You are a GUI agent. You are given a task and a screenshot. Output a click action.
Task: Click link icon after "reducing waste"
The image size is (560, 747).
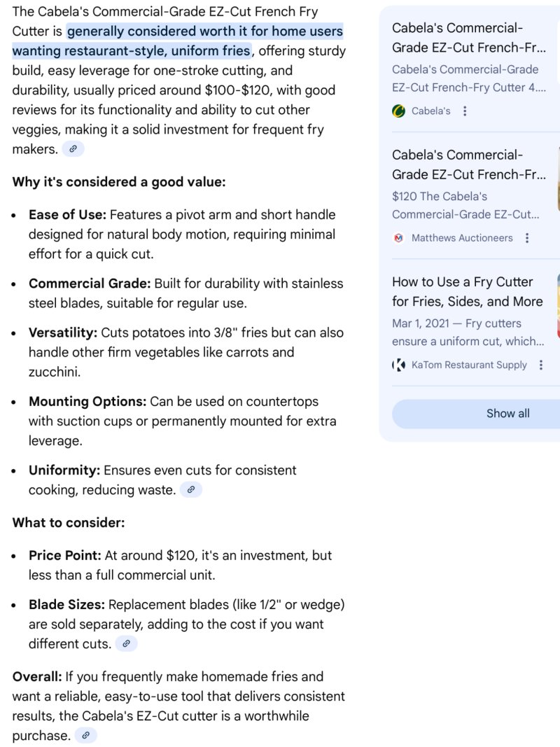[190, 490]
